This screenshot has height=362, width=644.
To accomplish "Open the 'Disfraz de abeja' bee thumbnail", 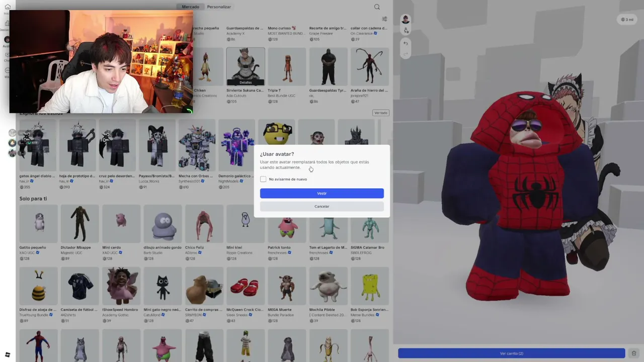I will [38, 286].
